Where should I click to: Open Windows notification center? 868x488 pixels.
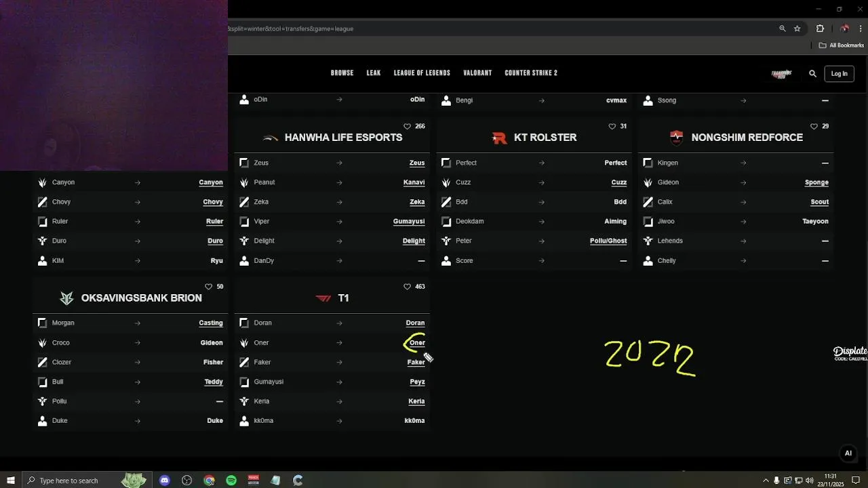856,481
